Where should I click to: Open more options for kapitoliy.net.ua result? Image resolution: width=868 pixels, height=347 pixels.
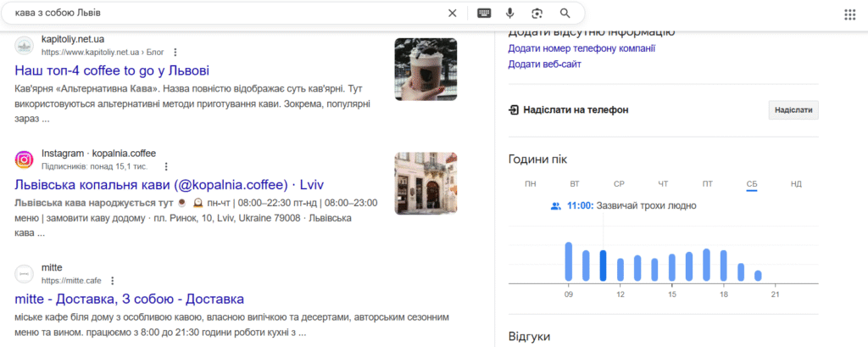coord(175,52)
